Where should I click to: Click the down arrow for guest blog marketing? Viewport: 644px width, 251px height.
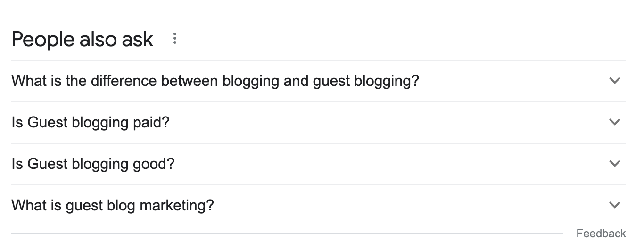(614, 205)
